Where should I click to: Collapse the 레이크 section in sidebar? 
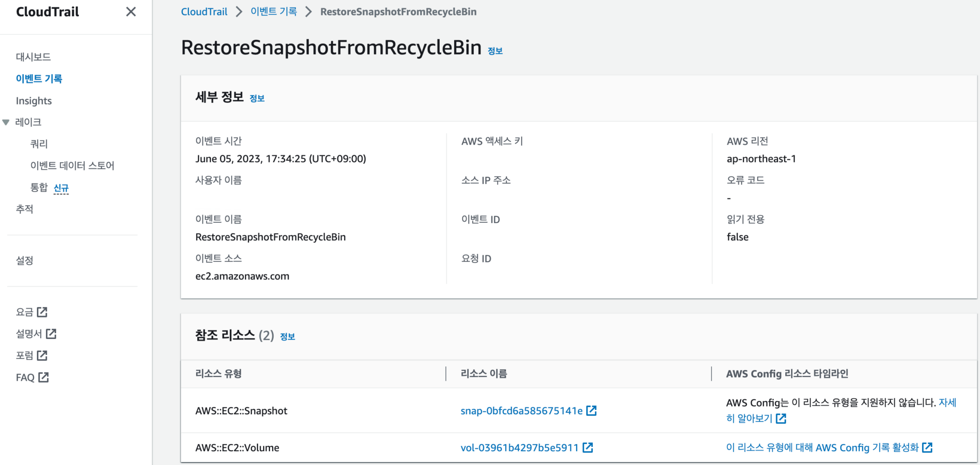[x=6, y=122]
